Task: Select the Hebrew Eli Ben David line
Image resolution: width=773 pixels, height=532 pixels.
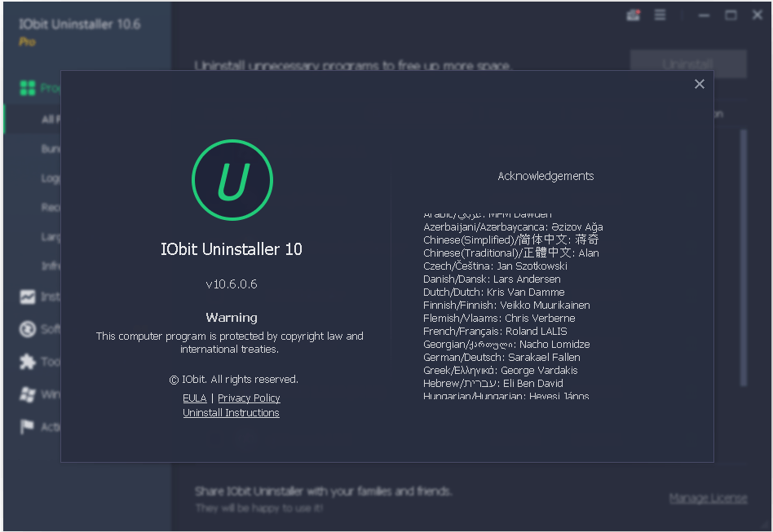Action: point(493,383)
